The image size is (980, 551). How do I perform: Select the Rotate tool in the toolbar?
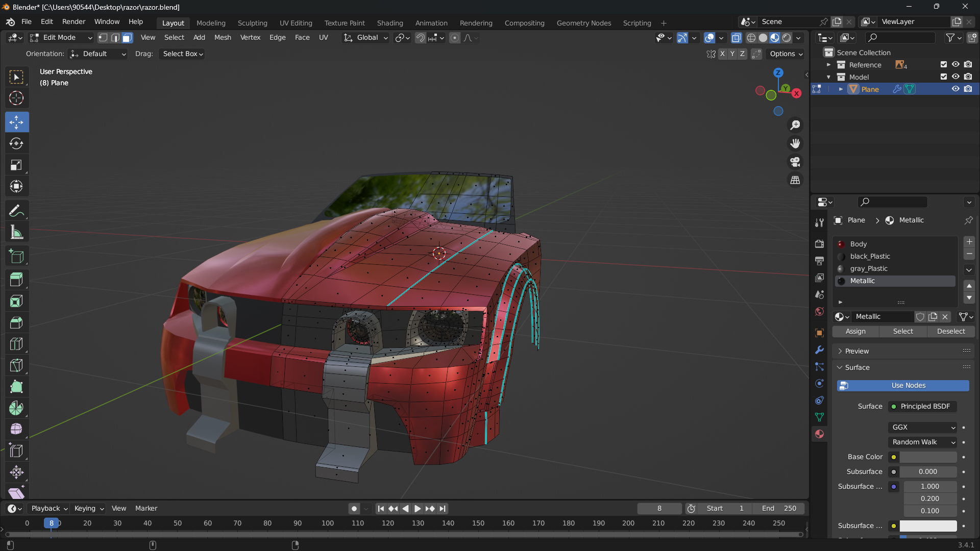(x=16, y=143)
